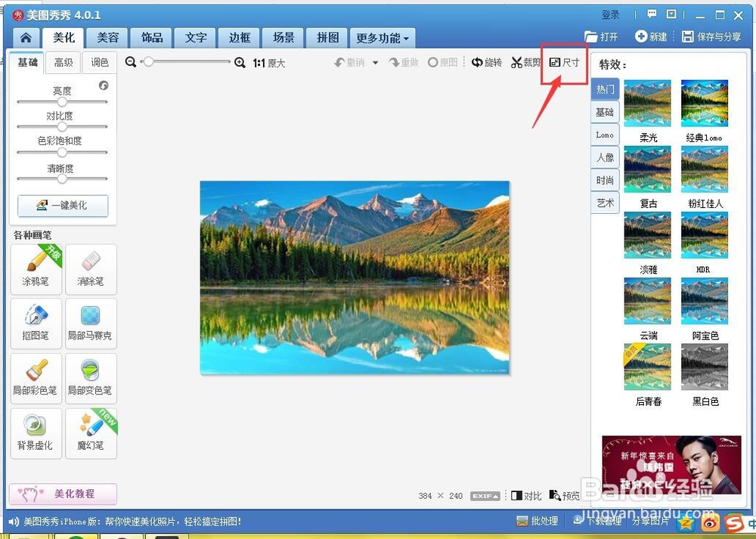
Task: Go to the home tab icon
Action: tap(26, 38)
